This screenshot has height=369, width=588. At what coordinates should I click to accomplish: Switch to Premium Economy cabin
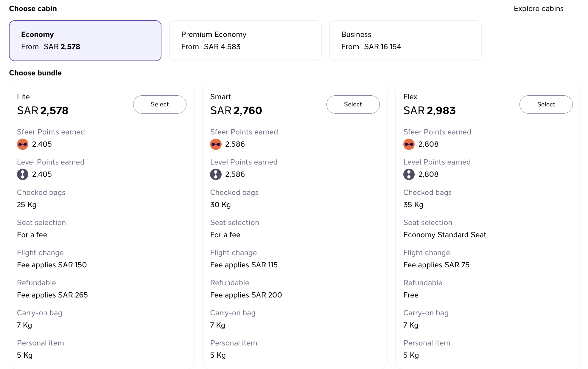[245, 41]
